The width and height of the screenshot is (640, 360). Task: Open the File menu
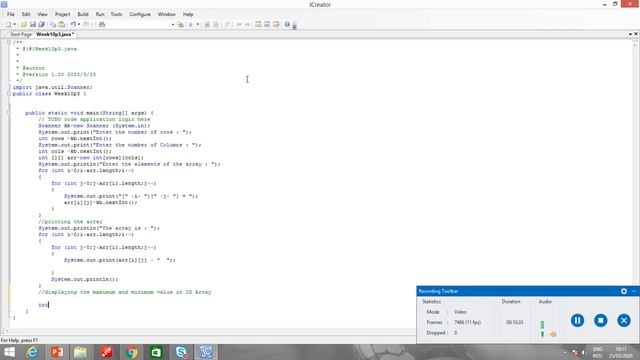[11, 14]
